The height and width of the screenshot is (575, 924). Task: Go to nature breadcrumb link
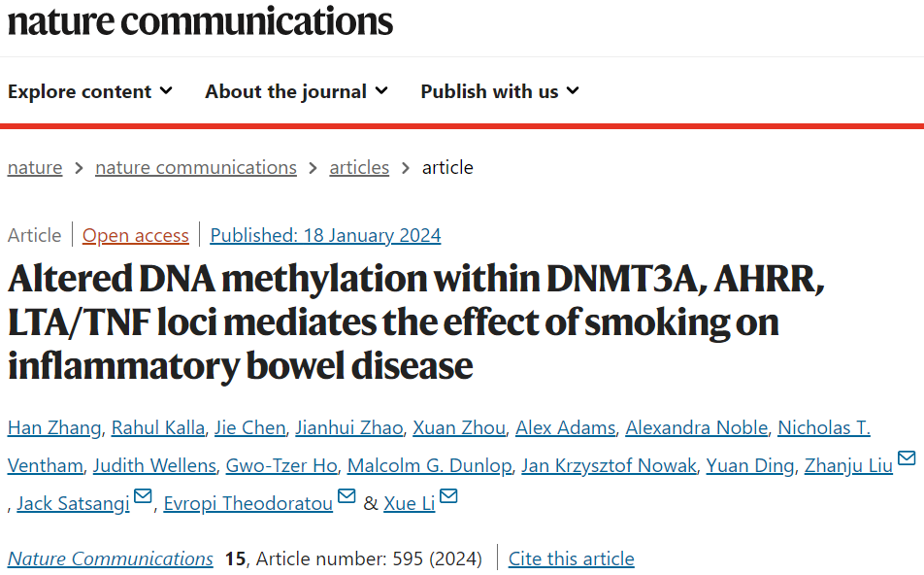(35, 167)
